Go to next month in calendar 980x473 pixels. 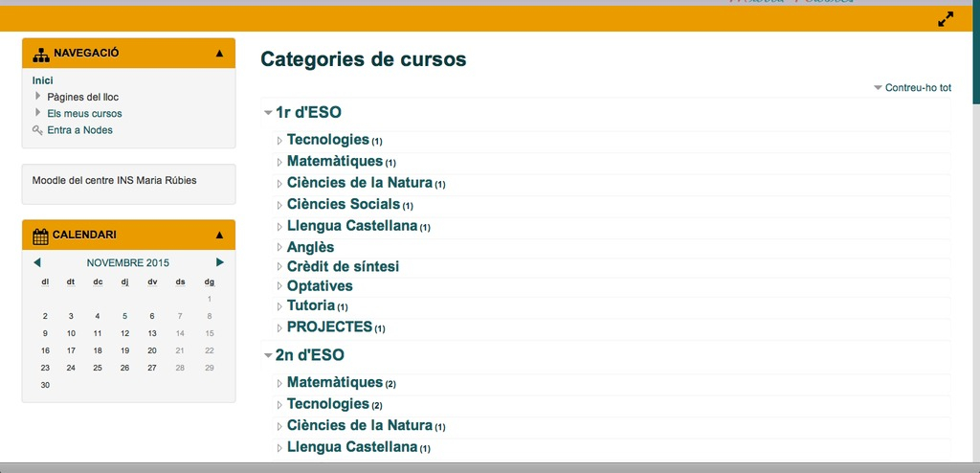tap(220, 262)
